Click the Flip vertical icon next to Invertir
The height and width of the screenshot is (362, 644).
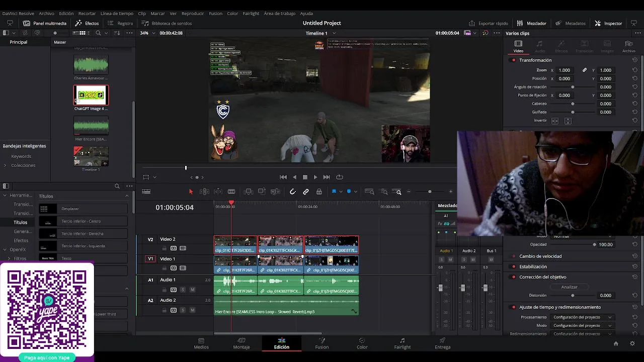[x=568, y=121]
